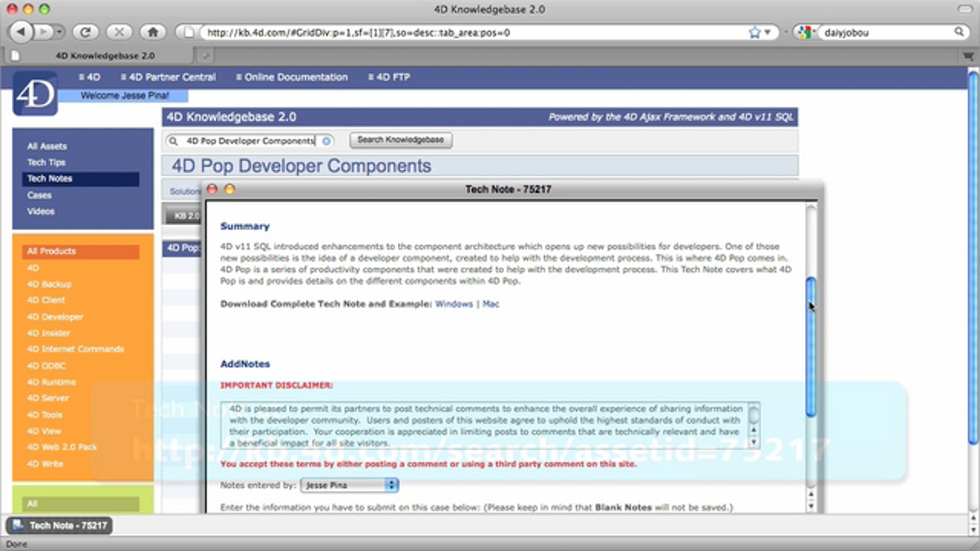Open a new tab with the tab-bar button

click(205, 56)
